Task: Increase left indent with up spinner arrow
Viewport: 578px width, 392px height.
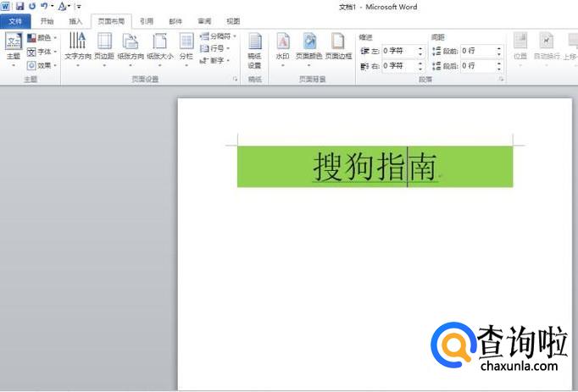Action: (x=420, y=48)
